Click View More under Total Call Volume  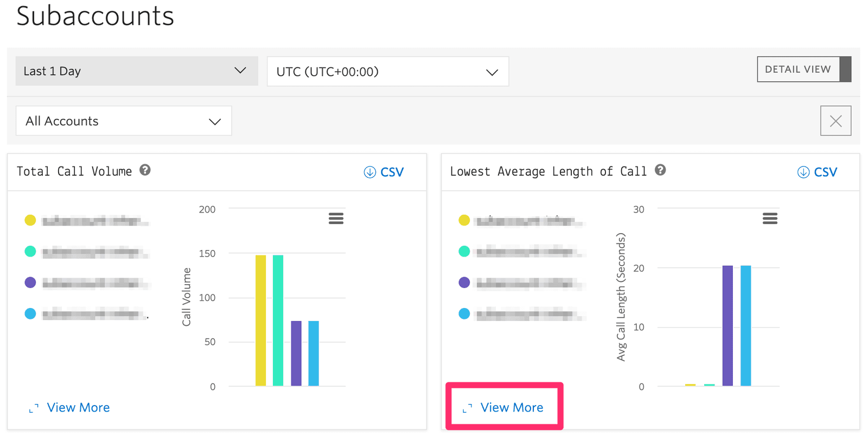tap(78, 408)
